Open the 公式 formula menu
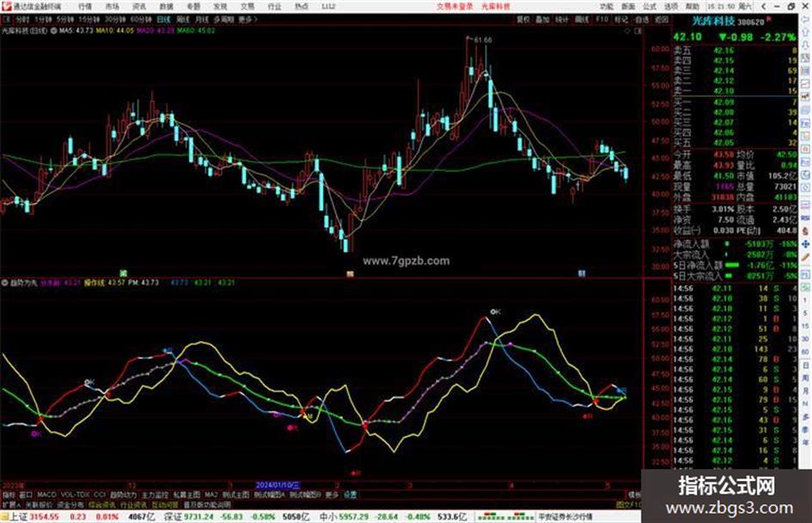 pyautogui.click(x=650, y=7)
